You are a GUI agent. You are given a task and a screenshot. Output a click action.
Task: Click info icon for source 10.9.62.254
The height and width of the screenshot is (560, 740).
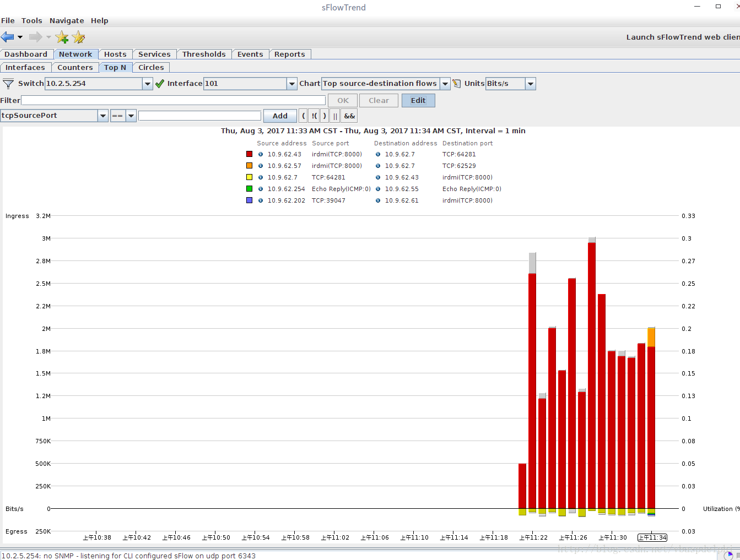pyautogui.click(x=261, y=189)
